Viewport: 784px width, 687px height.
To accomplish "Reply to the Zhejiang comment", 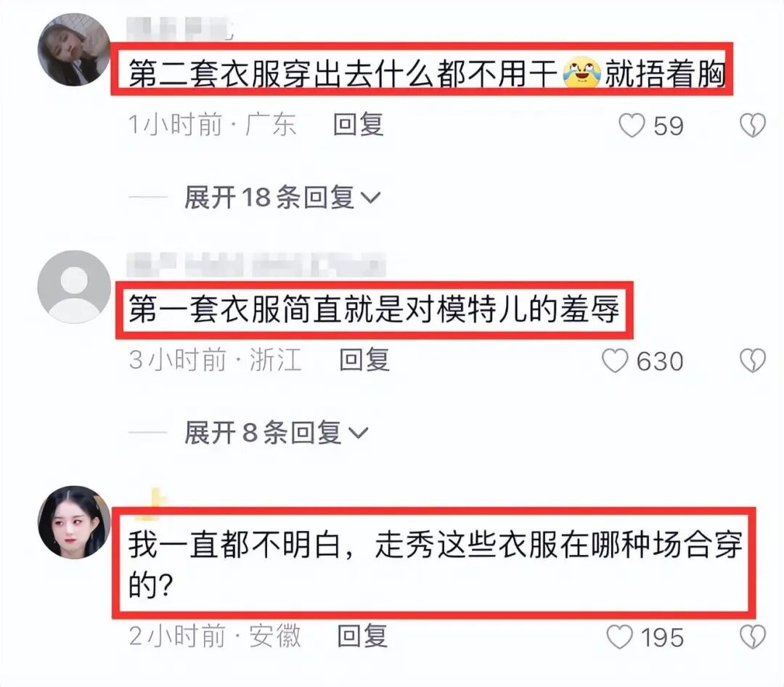I will 364,360.
